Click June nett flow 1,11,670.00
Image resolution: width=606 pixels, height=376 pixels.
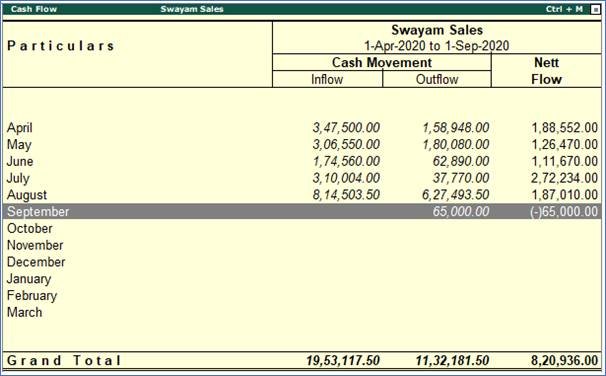565,161
